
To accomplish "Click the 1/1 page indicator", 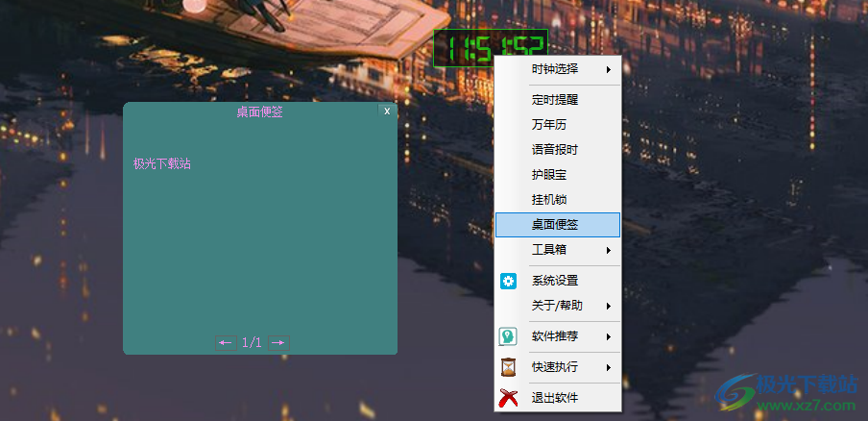I will coord(252,343).
